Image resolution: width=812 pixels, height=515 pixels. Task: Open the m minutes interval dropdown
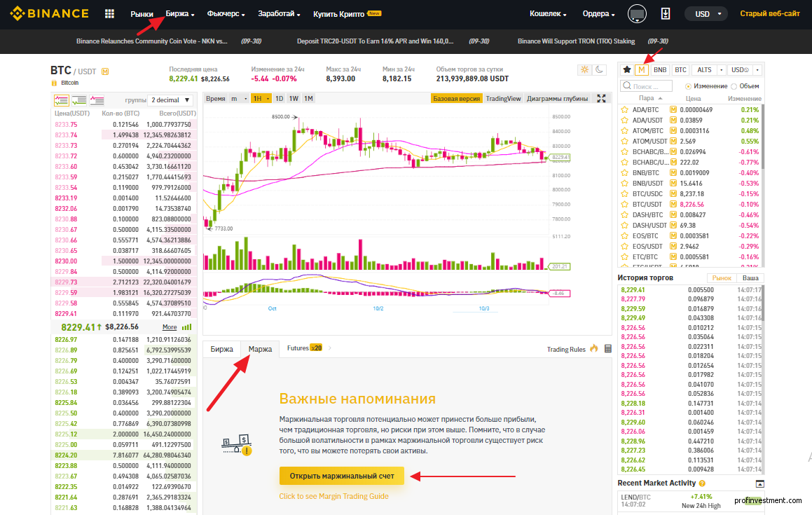[239, 98]
